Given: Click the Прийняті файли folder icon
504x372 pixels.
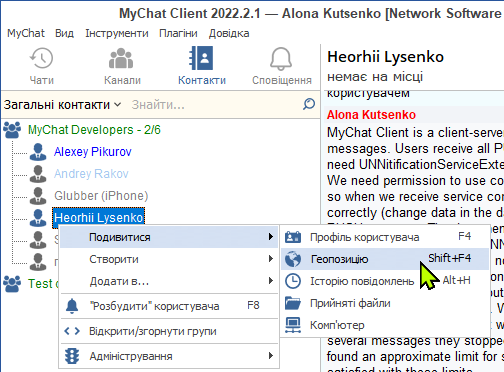Looking at the screenshot, I should click(x=293, y=303).
